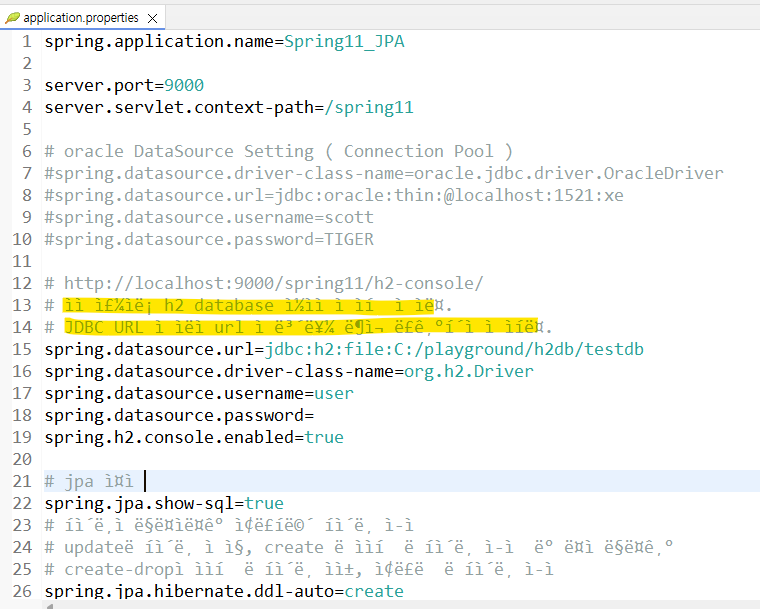The image size is (760, 609).
Task: Place cursor after spring.datasource.password=
Action: (315, 416)
